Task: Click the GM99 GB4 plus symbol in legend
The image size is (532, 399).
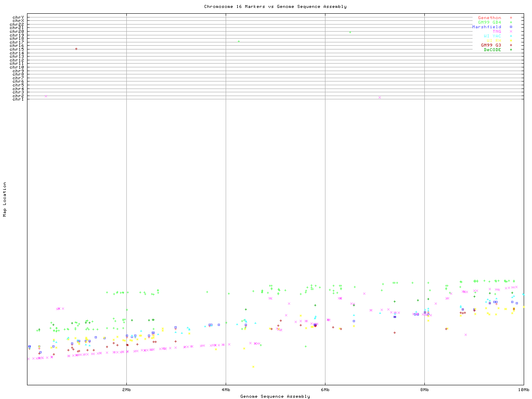Action: [511, 22]
